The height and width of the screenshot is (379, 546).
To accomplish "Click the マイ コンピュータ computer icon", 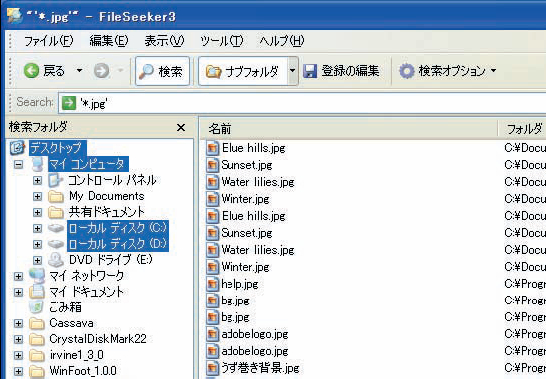I will pos(37,164).
